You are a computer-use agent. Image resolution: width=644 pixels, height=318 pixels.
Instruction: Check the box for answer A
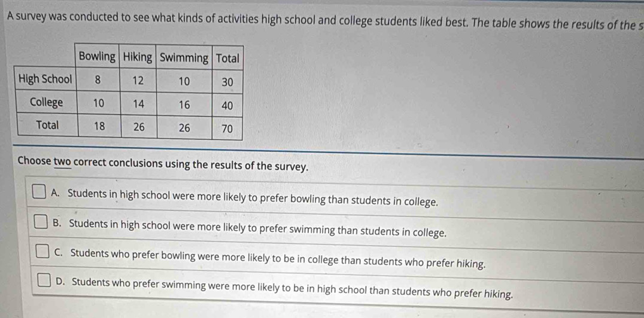(39, 193)
